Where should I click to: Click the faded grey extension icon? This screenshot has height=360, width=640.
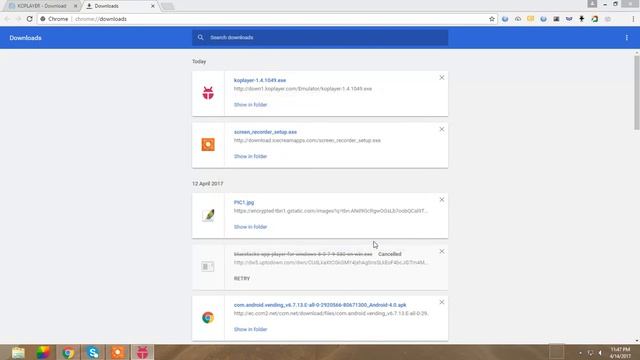click(607, 19)
